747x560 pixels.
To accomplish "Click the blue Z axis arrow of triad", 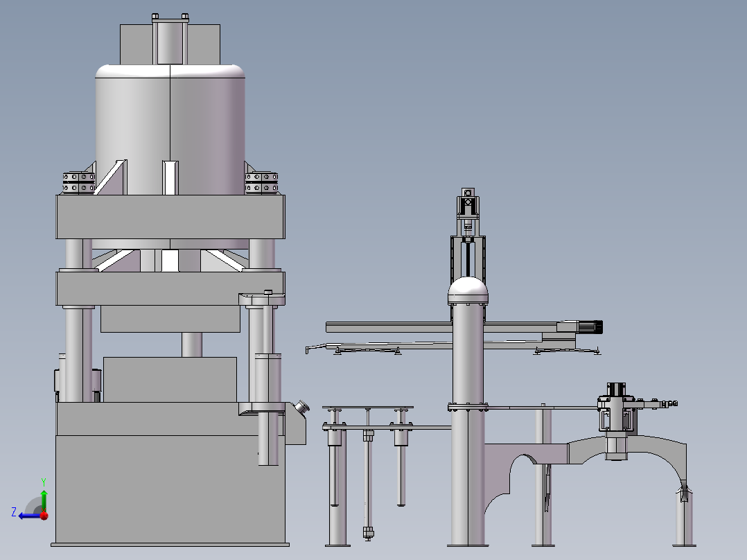I will point(28,516).
